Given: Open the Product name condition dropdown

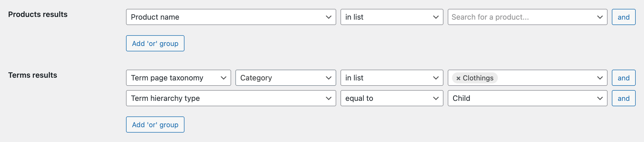Looking at the screenshot, I should 231,17.
